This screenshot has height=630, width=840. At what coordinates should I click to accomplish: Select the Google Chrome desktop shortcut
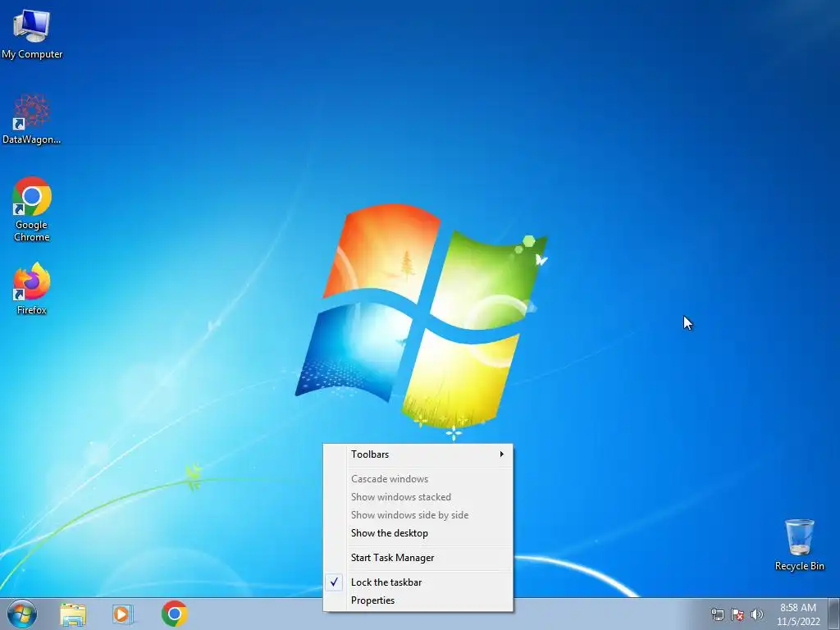32,209
